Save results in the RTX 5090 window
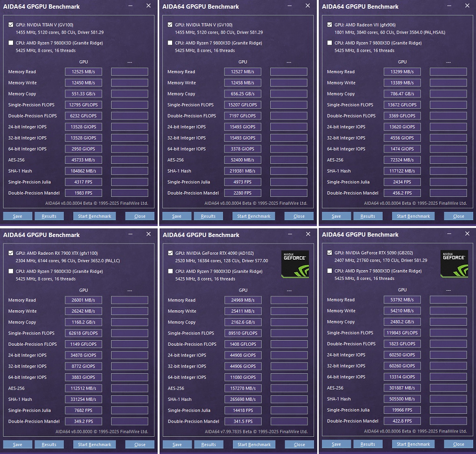476x454 pixels. coord(336,444)
